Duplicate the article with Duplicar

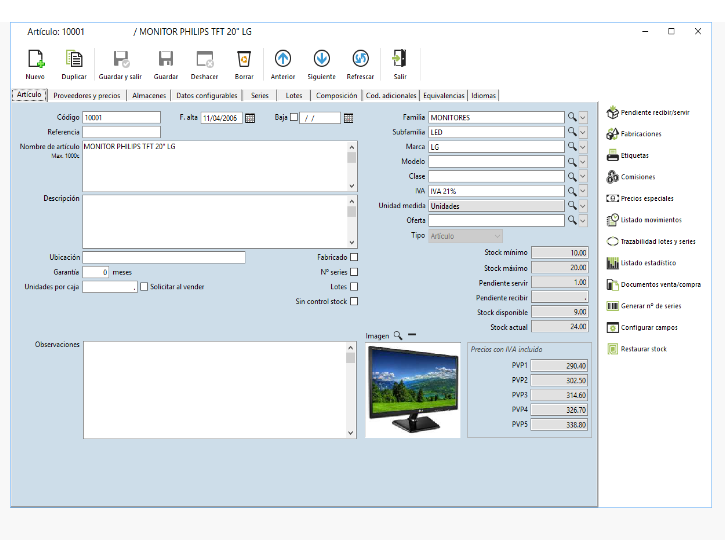pos(74,59)
